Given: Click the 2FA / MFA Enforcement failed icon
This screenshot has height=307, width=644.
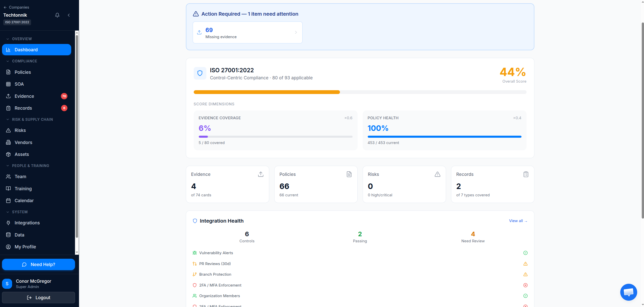Looking at the screenshot, I should click(x=525, y=285).
